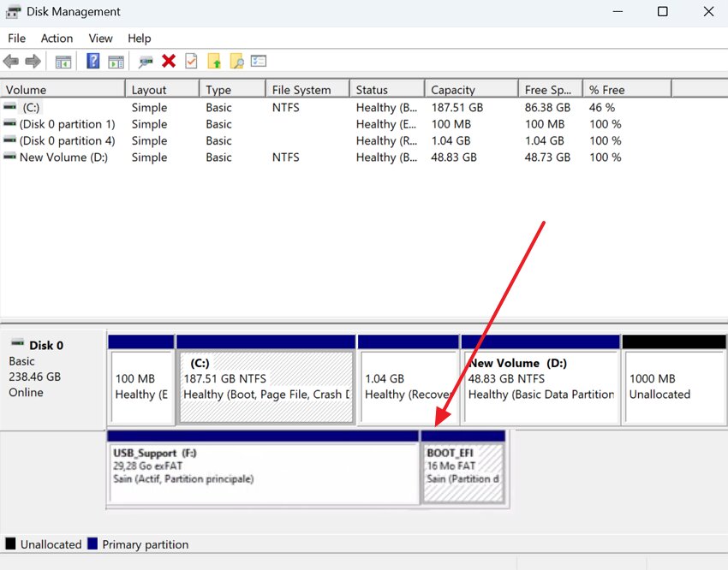Click the properties checklist icon on the toolbar

[x=190, y=61]
